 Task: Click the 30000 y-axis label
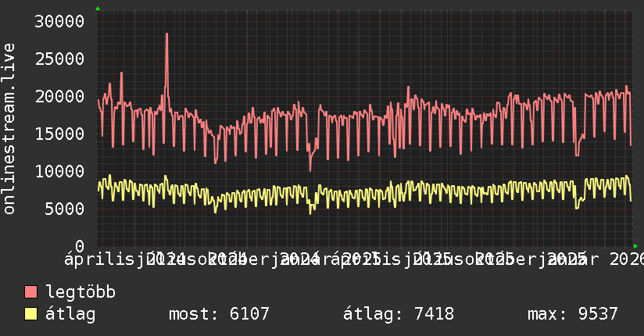(x=59, y=21)
